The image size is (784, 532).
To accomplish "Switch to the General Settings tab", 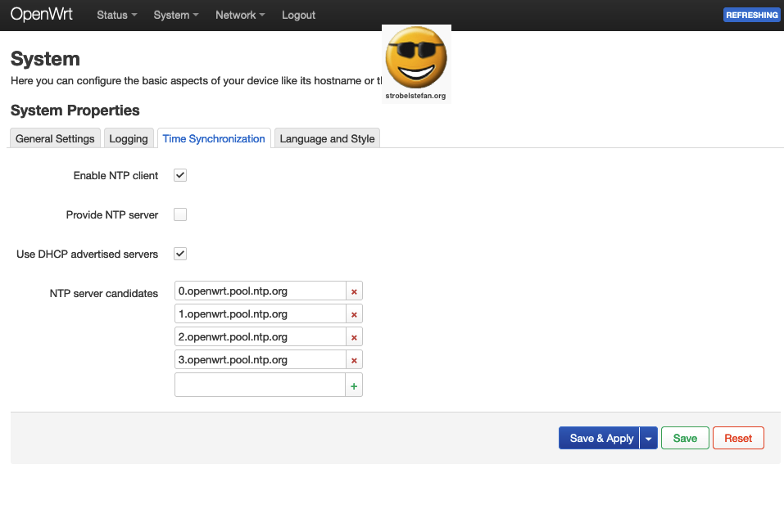I will click(55, 138).
